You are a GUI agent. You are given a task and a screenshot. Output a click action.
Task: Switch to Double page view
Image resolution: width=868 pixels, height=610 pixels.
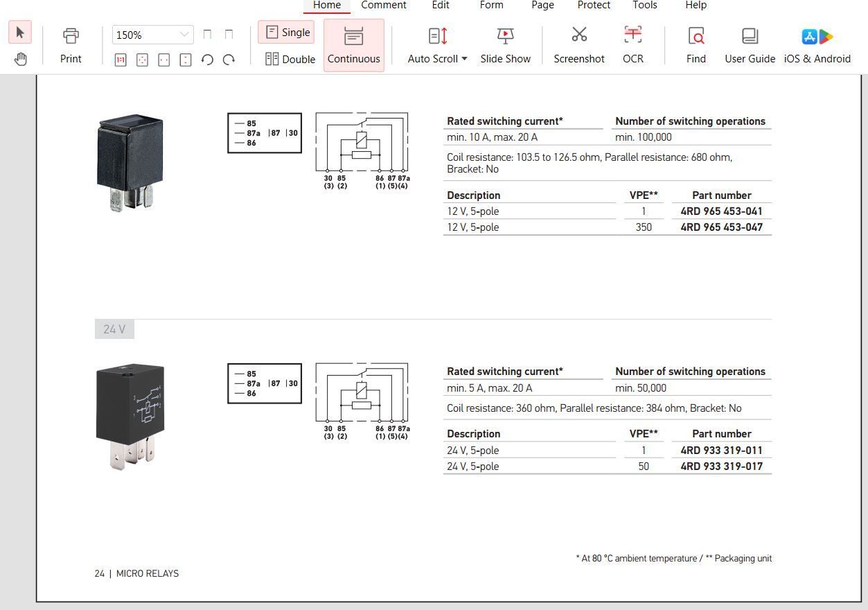click(x=290, y=59)
